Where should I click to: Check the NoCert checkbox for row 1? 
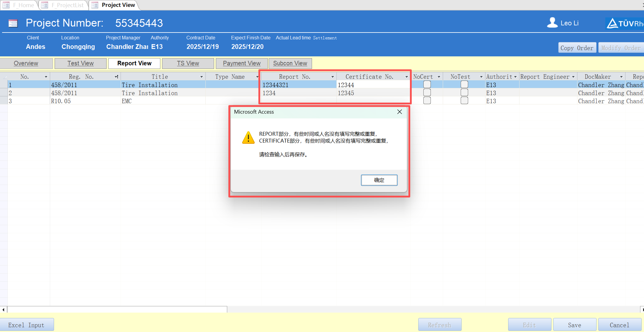(x=427, y=84)
